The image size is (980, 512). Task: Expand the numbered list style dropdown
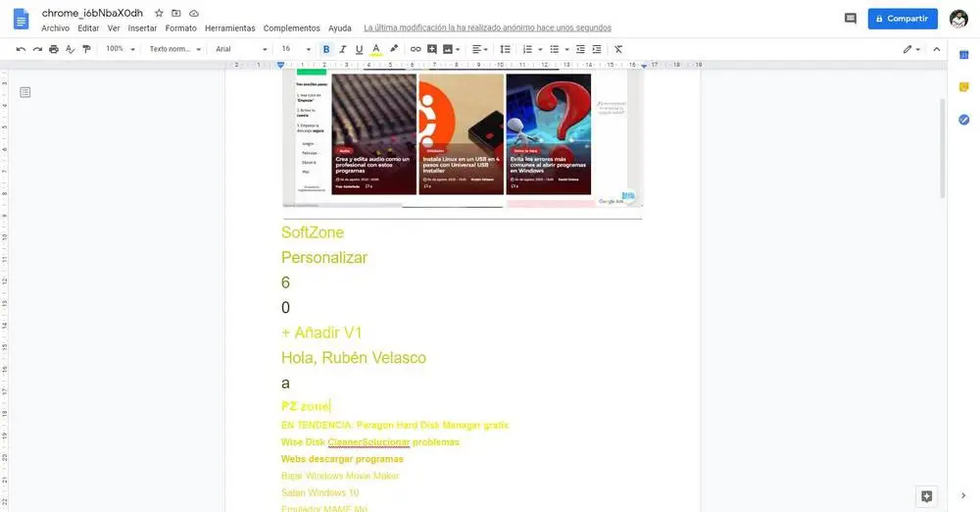(x=539, y=49)
